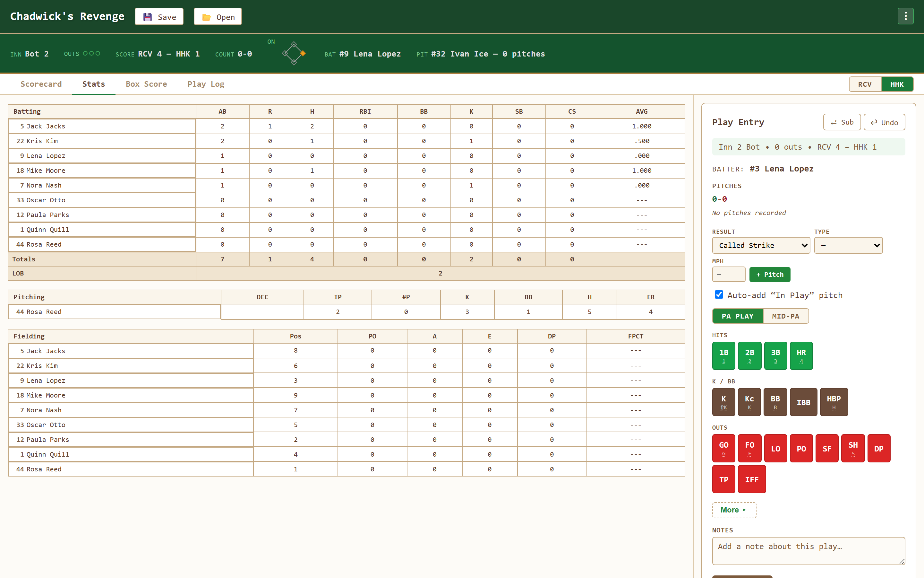This screenshot has height=578, width=924.
Task: Click the Undo arrow button
Action: pyautogui.click(x=884, y=122)
